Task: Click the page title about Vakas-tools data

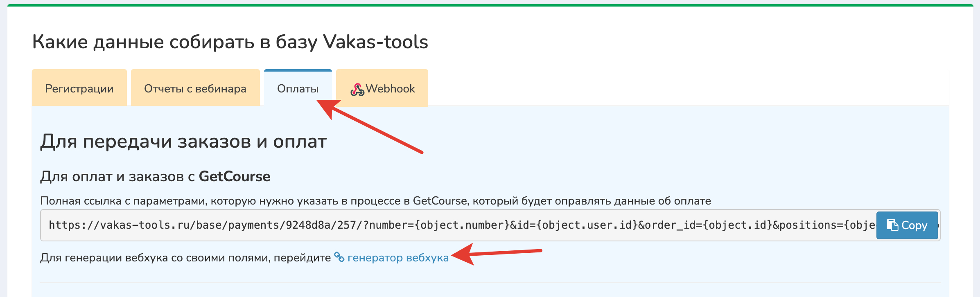Action: (x=230, y=42)
